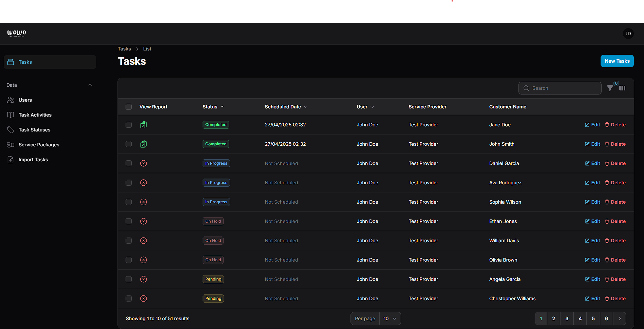Edit the Olivia Brown task
This screenshot has height=329, width=644.
pos(592,260)
